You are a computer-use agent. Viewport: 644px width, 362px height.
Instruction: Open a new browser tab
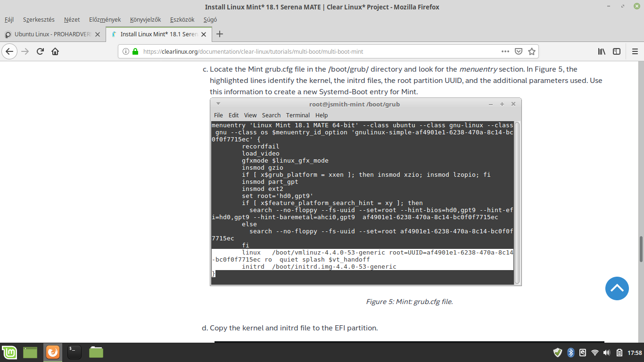coord(219,34)
